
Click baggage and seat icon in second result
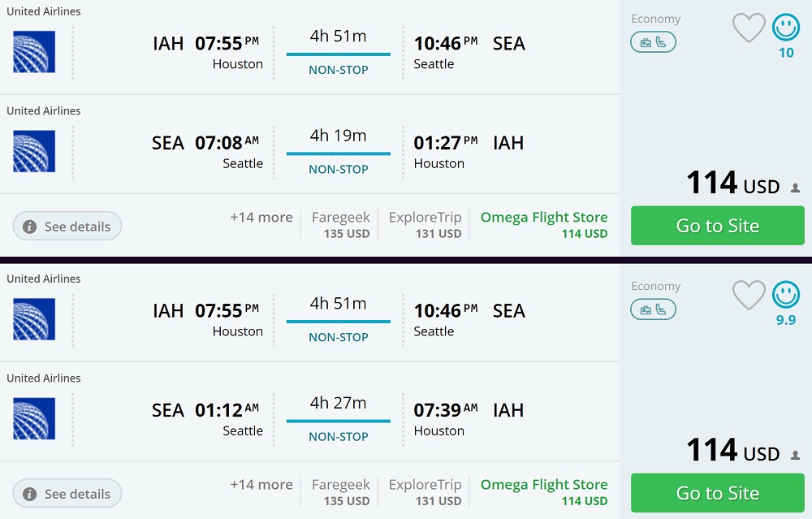(653, 309)
